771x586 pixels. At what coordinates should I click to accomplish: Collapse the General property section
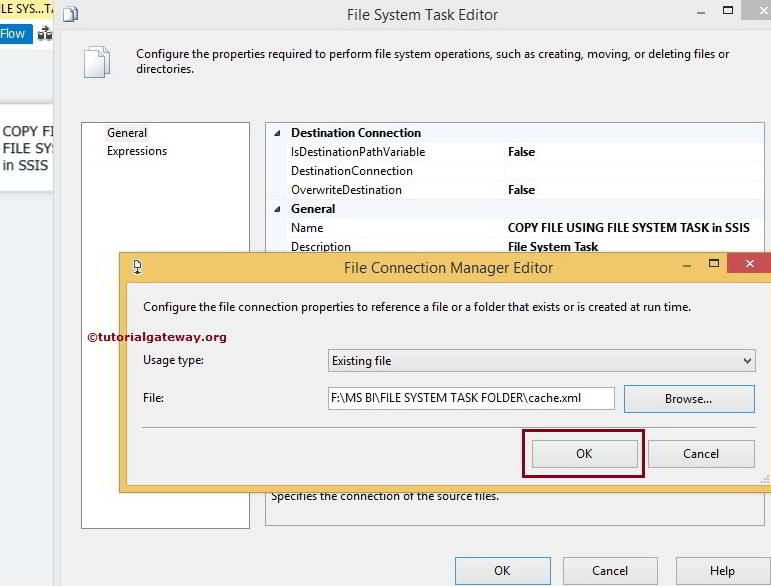[x=277, y=209]
